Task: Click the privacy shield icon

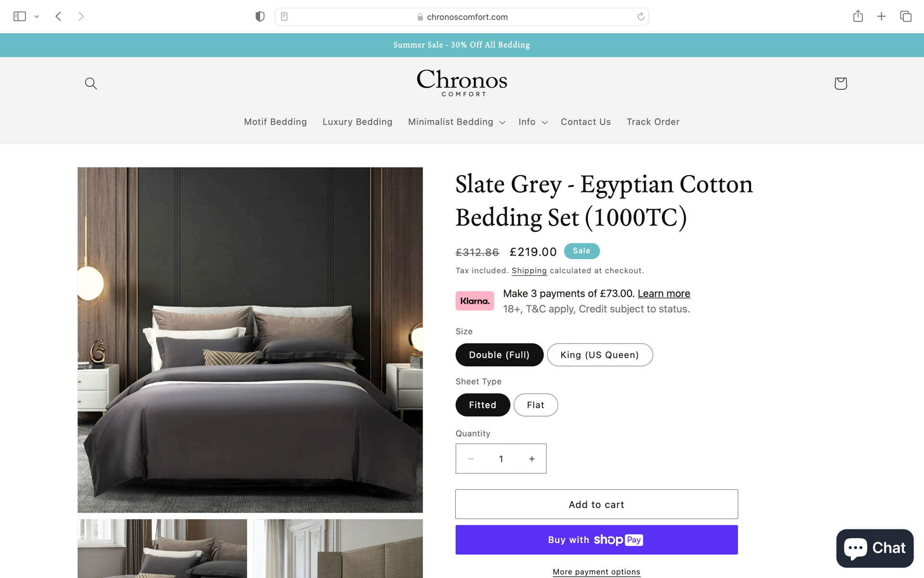Action: click(260, 16)
